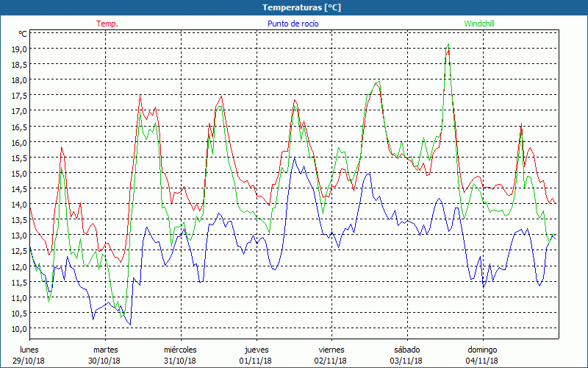Click the 'domingo' day label
The image size is (588, 368).
(x=482, y=350)
